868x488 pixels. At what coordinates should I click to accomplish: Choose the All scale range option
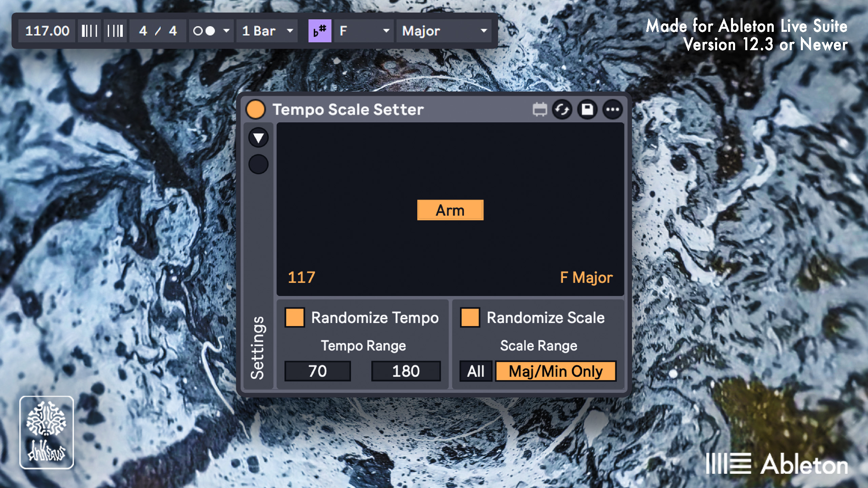(476, 371)
